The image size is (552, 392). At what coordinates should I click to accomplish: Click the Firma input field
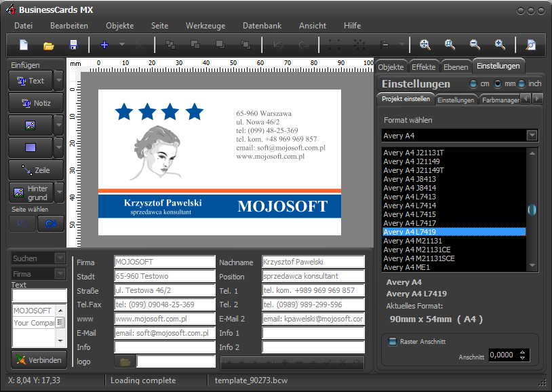click(x=164, y=262)
